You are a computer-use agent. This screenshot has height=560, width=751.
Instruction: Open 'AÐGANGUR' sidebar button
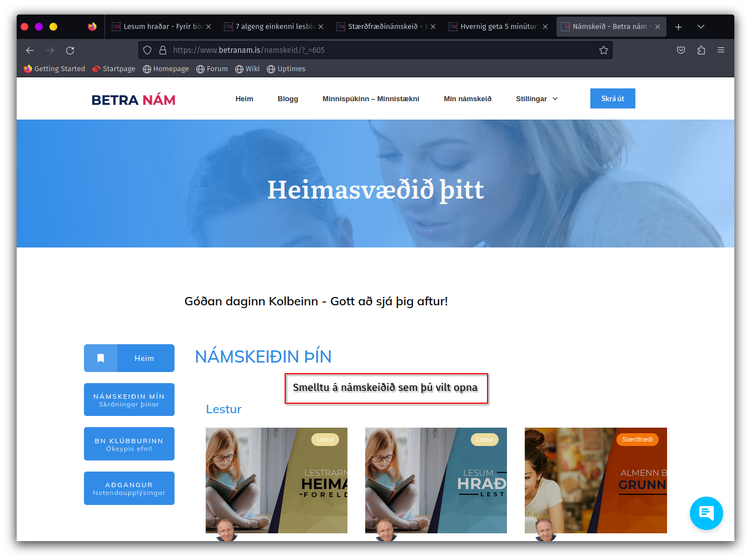(x=129, y=488)
